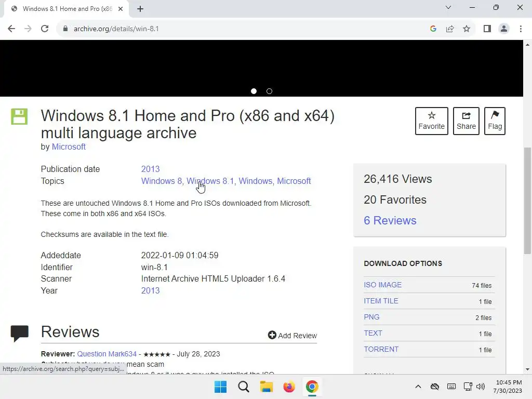
Task: Open Chrome's three-dot menu
Action: 521,29
